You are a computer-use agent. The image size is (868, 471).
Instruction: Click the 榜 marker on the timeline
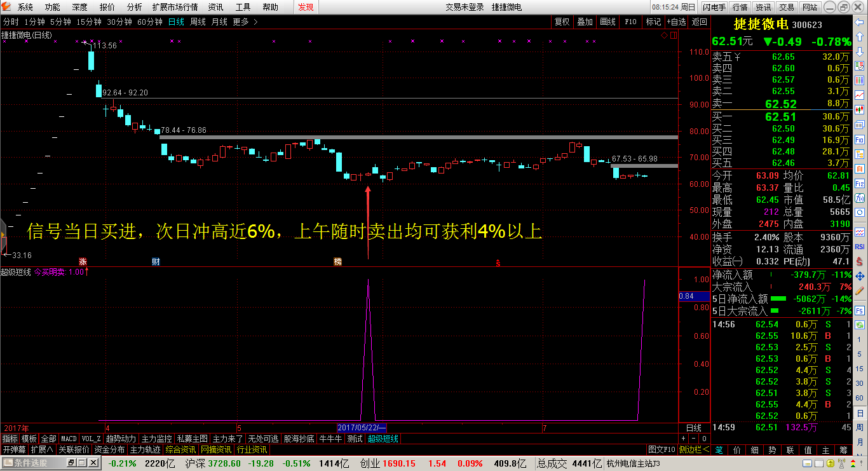338,261
